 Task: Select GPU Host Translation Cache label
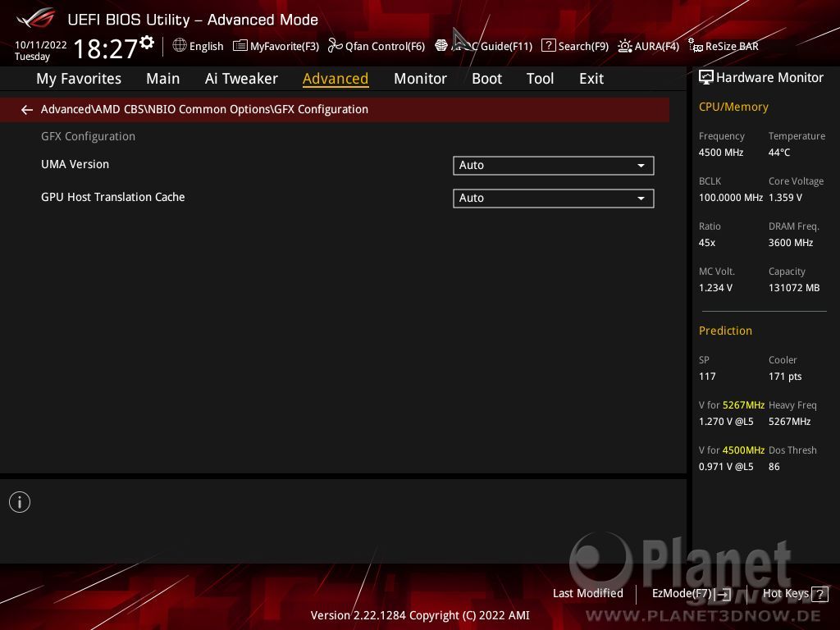pos(113,197)
